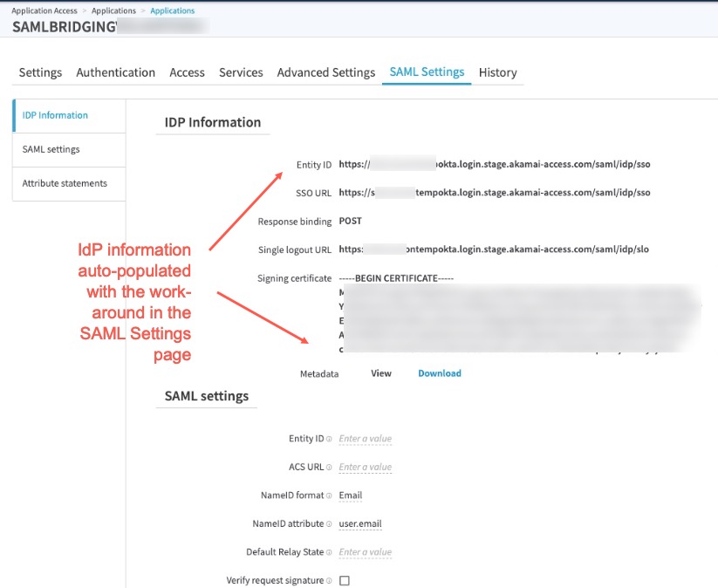718x588 pixels.
Task: Select the Services tab
Action: [241, 72]
